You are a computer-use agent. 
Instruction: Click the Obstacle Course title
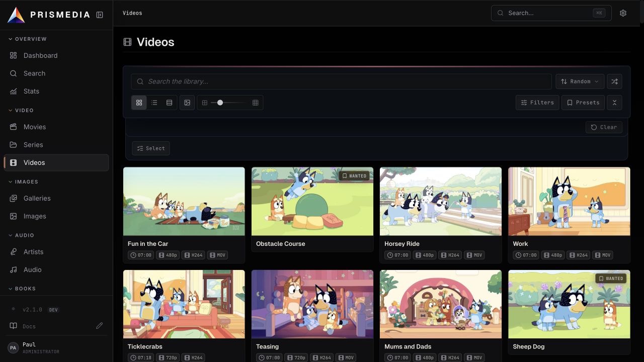[280, 244]
